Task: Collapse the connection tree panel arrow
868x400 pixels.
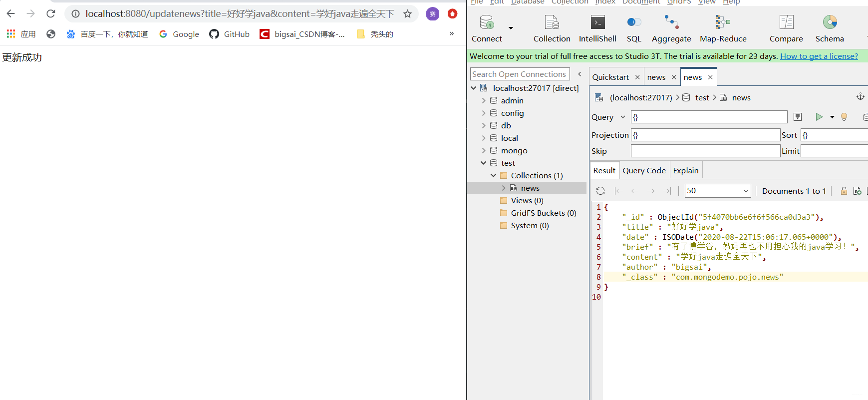Action: [x=579, y=74]
